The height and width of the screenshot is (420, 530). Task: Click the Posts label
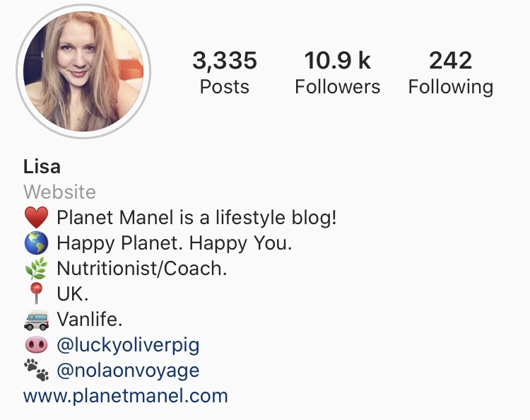[225, 86]
